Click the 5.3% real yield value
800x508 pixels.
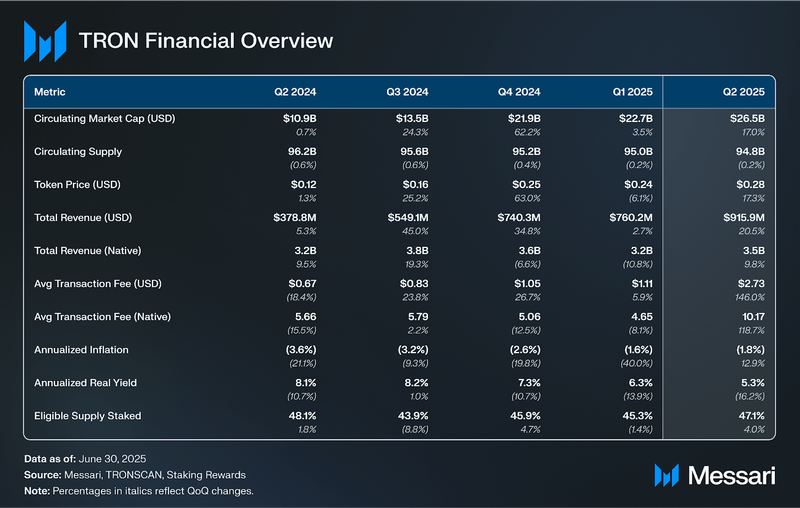click(753, 383)
